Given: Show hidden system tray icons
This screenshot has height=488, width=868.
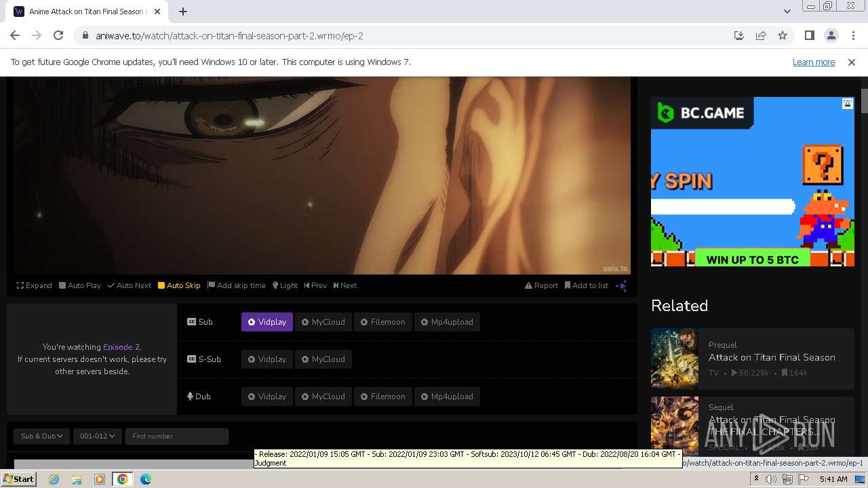Looking at the screenshot, I should click(756, 479).
